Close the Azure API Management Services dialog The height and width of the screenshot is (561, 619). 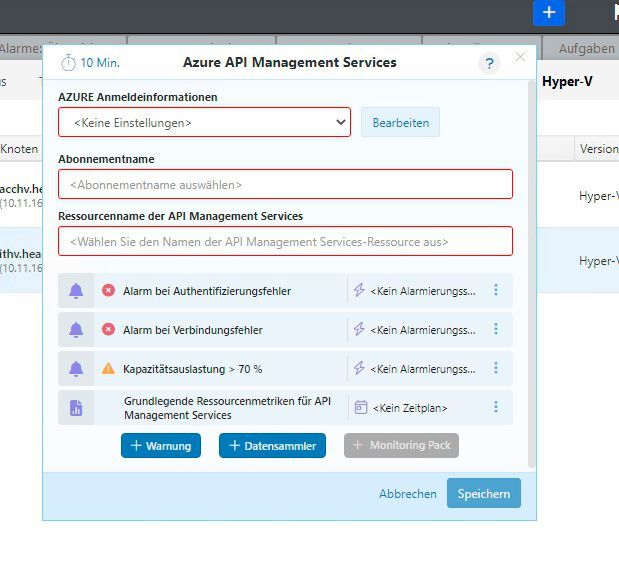[520, 57]
